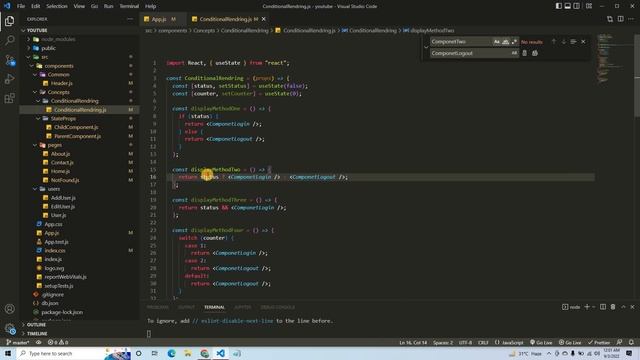Maximize the terminal panel with the up chevron
Viewport: 640px width, 360px height.
pyautogui.click(x=623, y=307)
